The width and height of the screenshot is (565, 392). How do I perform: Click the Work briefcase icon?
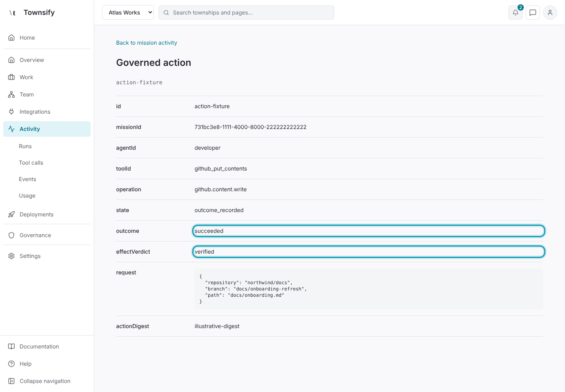[x=11, y=77]
